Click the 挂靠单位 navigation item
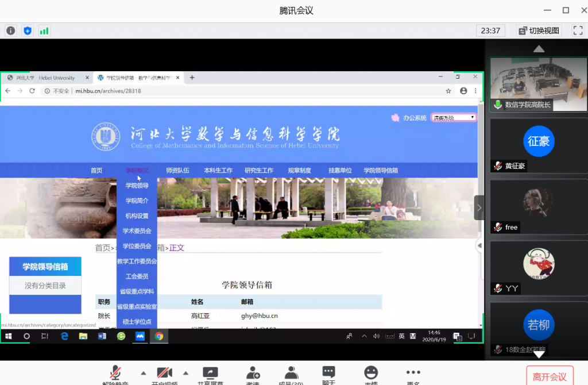The height and width of the screenshot is (385, 588). coord(340,170)
